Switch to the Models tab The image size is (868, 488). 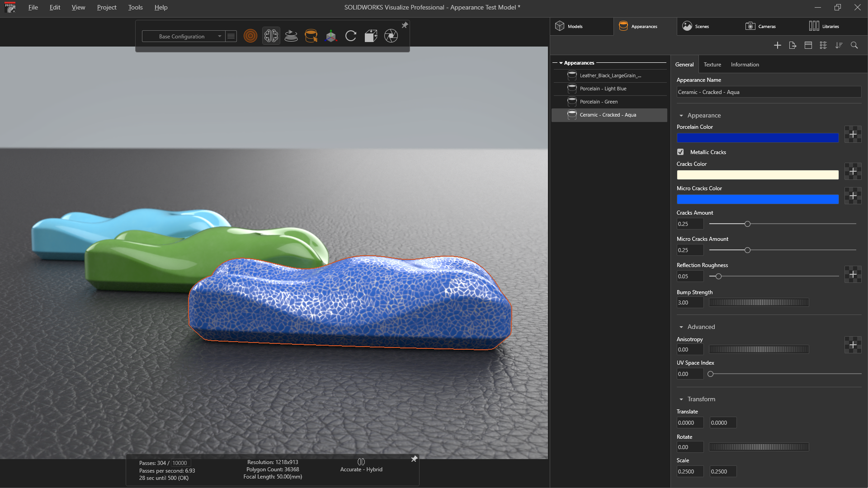pyautogui.click(x=581, y=26)
